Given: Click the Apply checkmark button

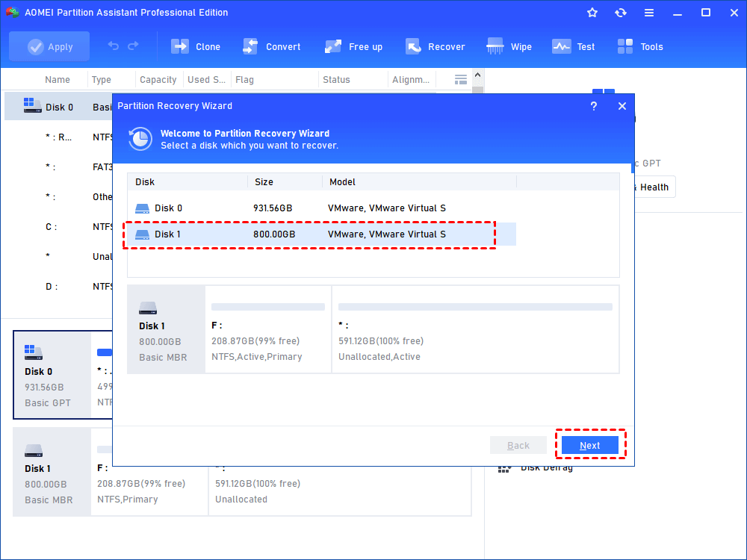Looking at the screenshot, I should point(49,46).
